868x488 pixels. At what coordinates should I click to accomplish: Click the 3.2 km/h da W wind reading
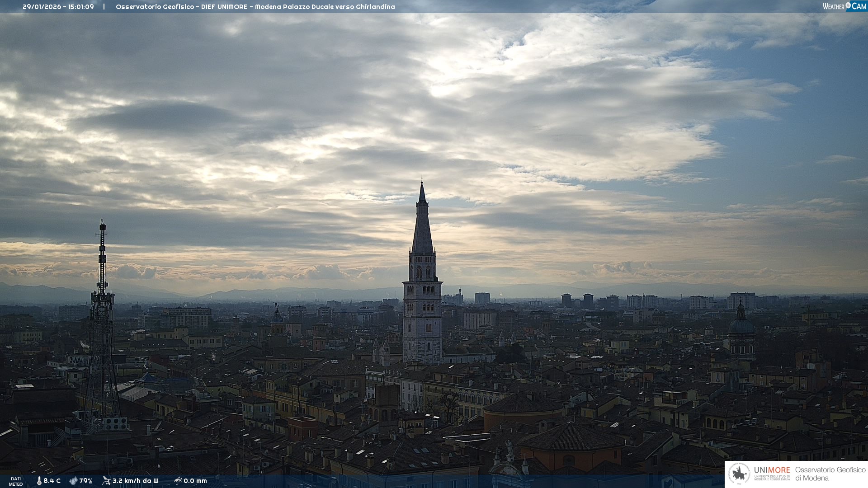pos(135,481)
